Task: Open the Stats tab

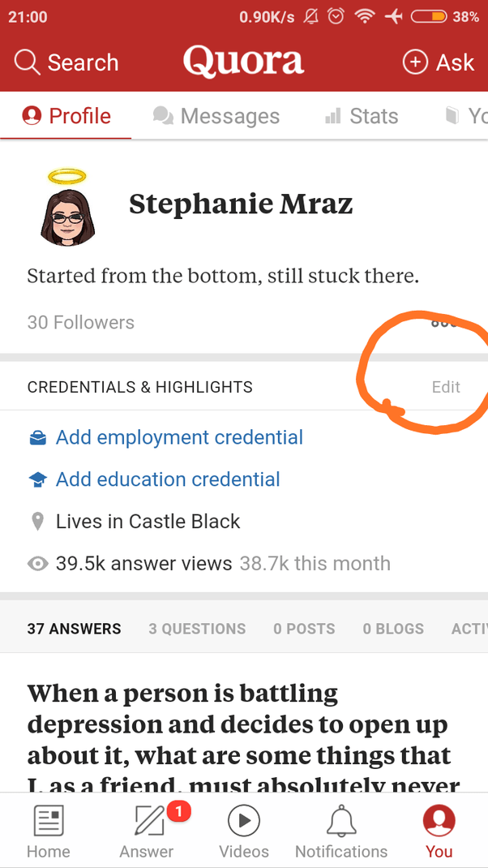Action: pyautogui.click(x=362, y=115)
